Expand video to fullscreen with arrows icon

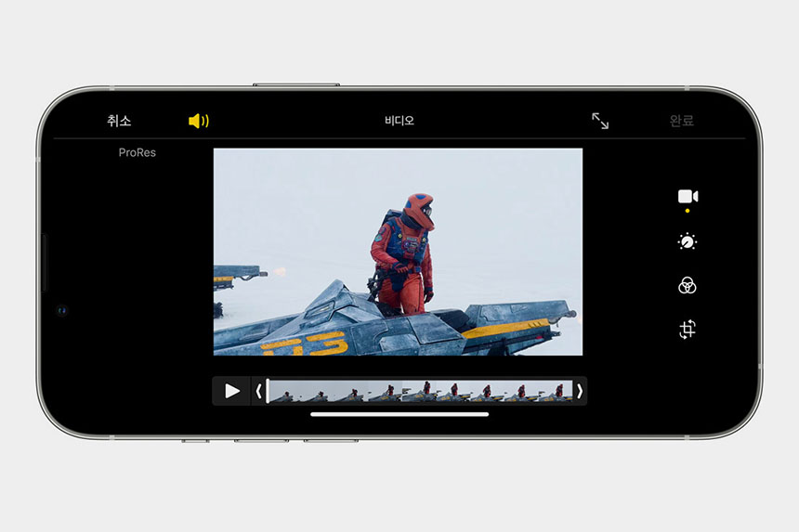tap(600, 122)
